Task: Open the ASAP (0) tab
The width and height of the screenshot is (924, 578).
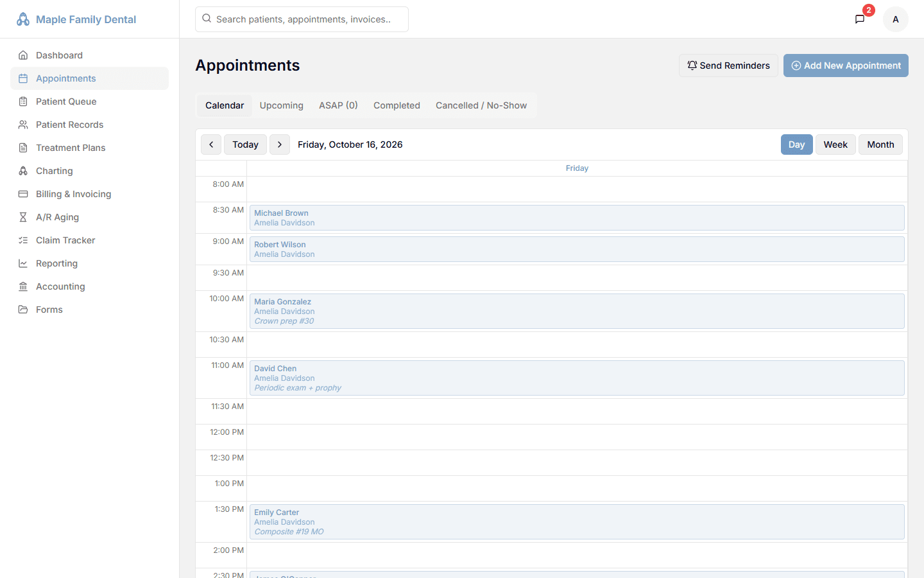Action: tap(339, 105)
